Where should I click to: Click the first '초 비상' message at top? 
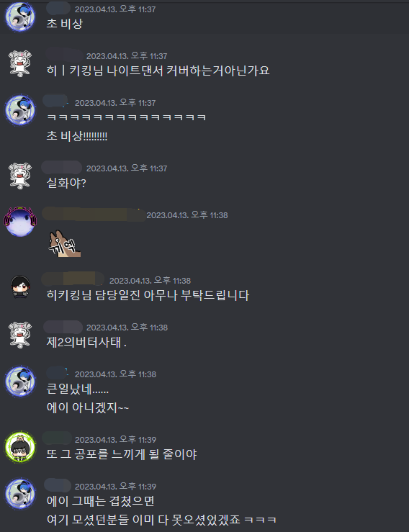[65, 24]
